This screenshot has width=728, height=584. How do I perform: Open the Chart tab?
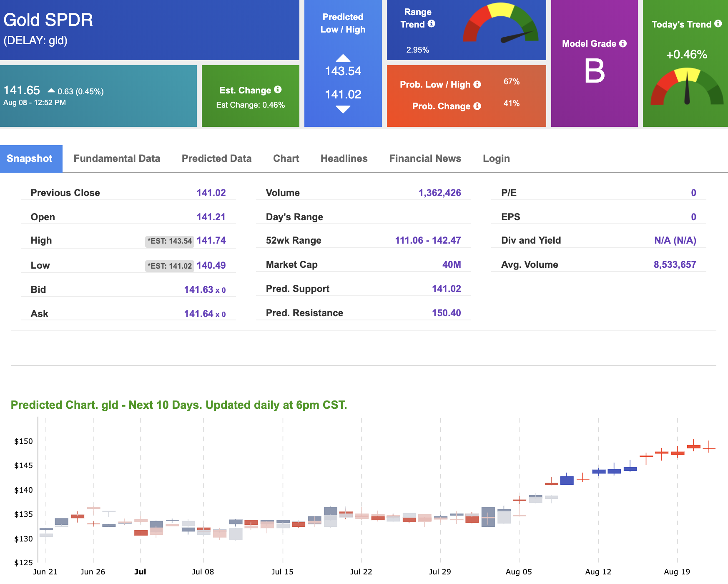[286, 159]
